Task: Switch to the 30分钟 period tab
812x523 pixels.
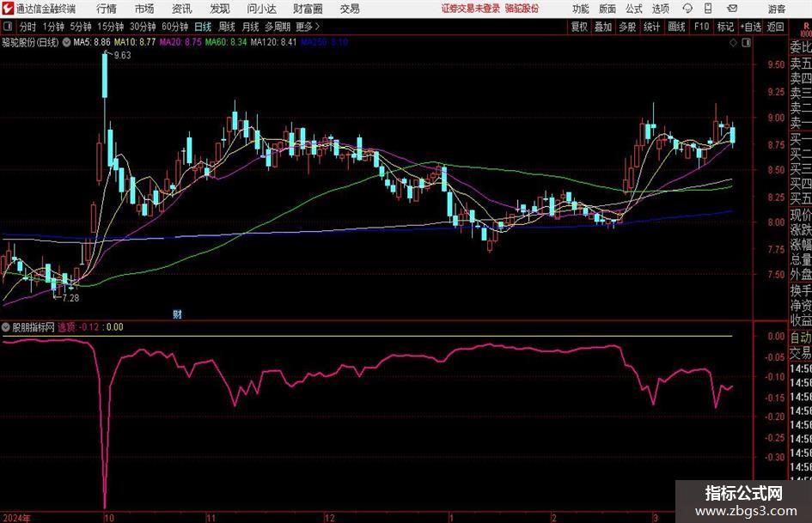Action: [x=143, y=27]
